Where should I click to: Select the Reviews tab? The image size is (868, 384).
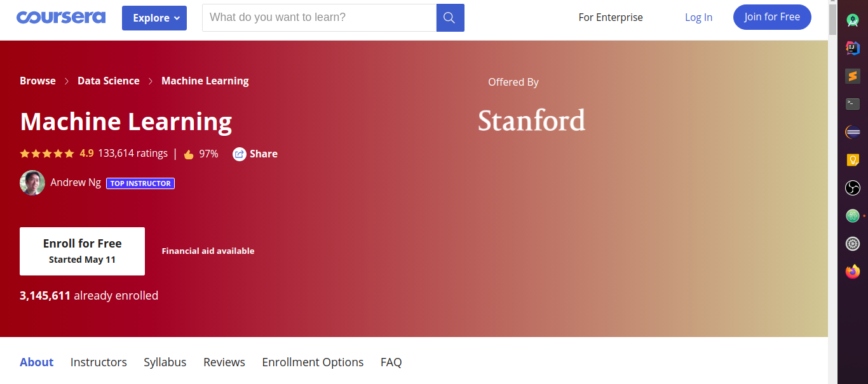click(x=224, y=362)
